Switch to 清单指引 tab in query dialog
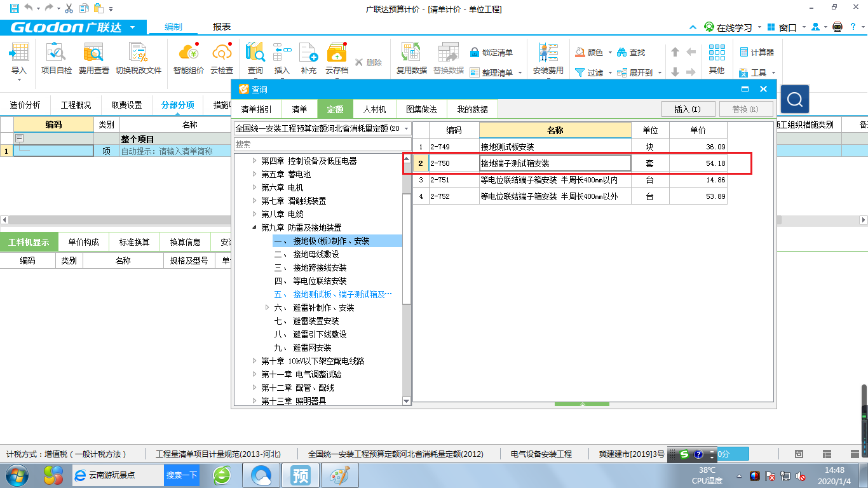Viewport: 868px width, 488px height. (256, 109)
